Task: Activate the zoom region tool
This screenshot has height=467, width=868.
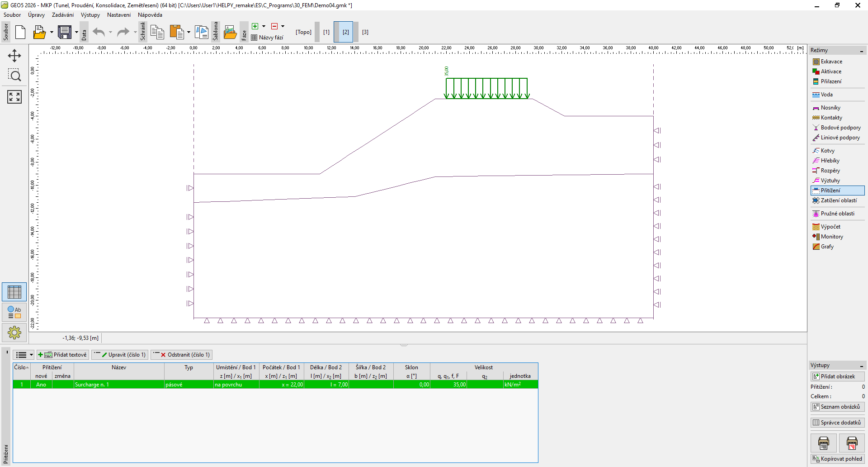Action: [x=14, y=75]
